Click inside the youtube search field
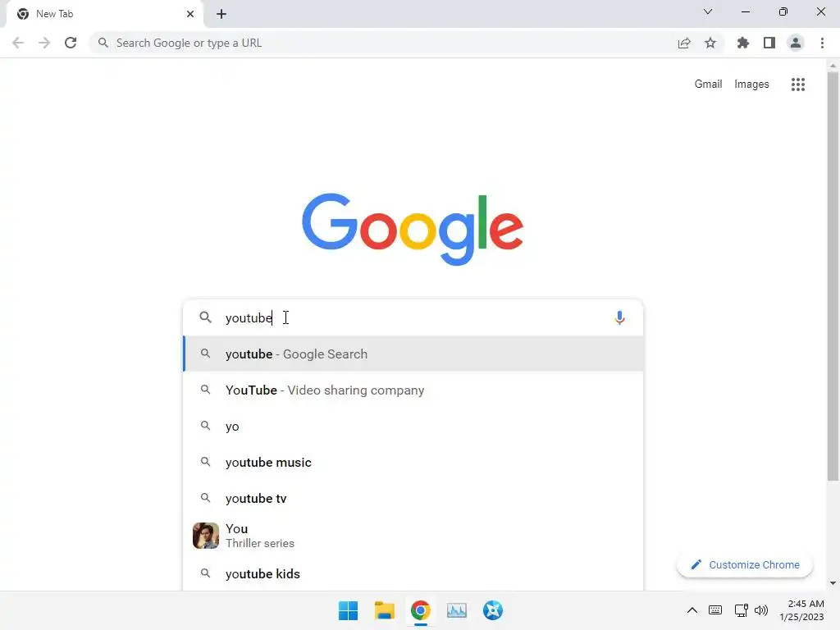The height and width of the screenshot is (630, 840). pyautogui.click(x=415, y=317)
